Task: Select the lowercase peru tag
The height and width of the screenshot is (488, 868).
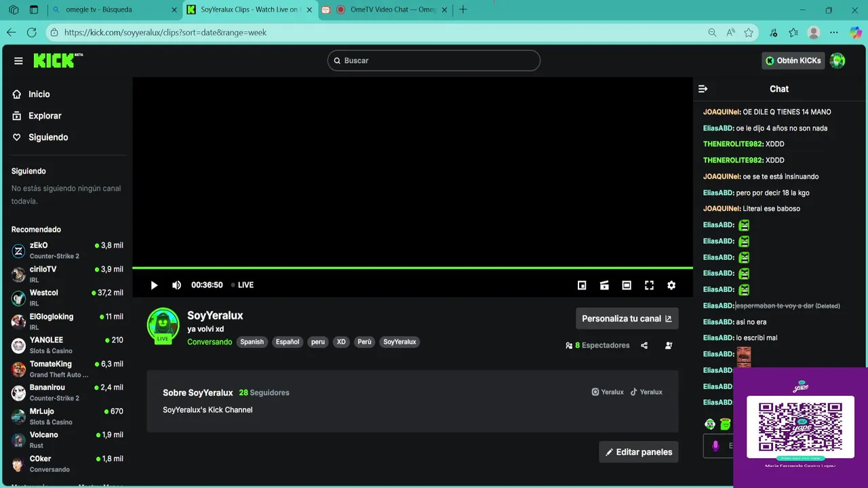Action: point(318,342)
